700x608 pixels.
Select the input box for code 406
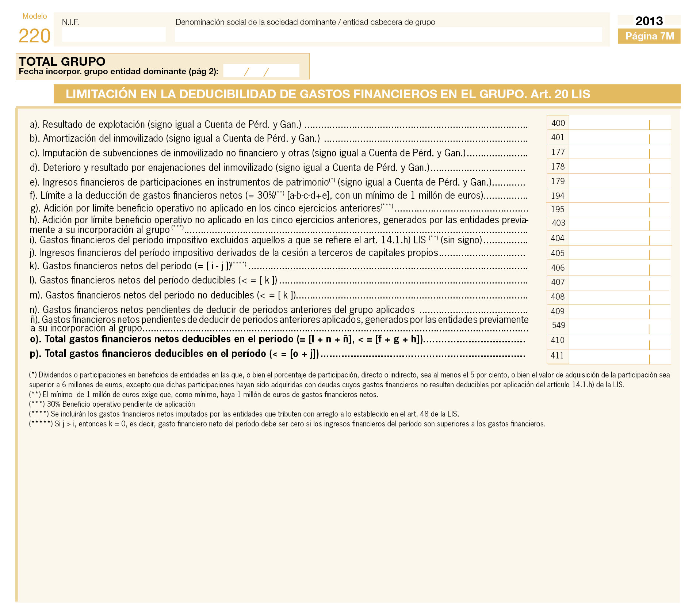620,267
